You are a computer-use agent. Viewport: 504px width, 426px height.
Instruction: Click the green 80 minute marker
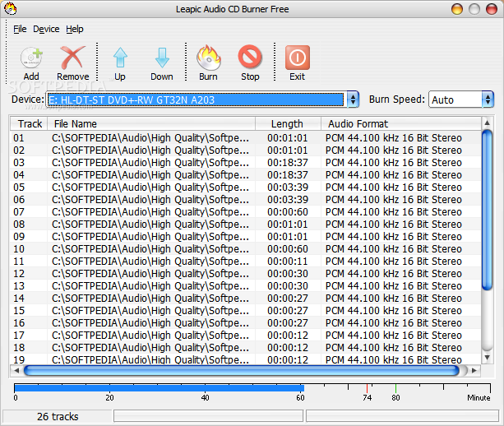395,388
